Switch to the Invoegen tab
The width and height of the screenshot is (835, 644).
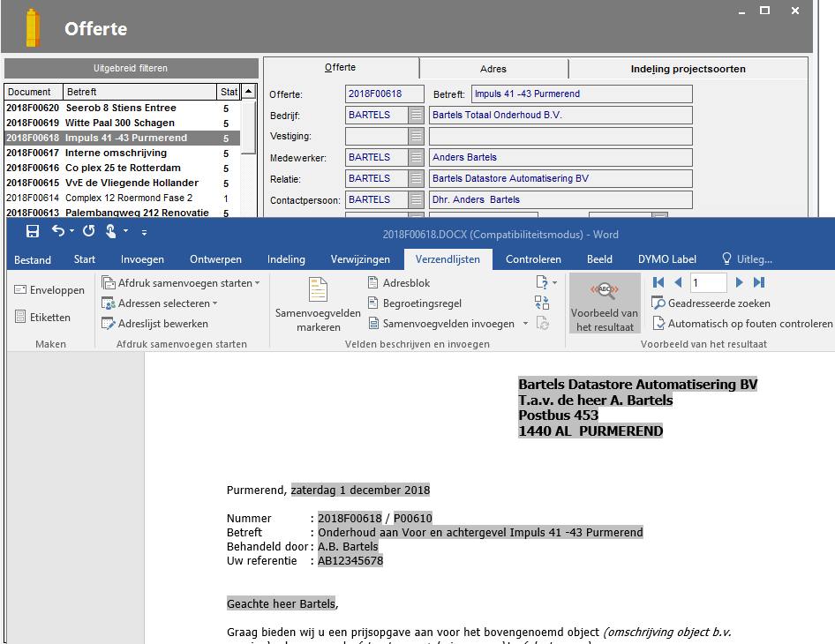(142, 259)
